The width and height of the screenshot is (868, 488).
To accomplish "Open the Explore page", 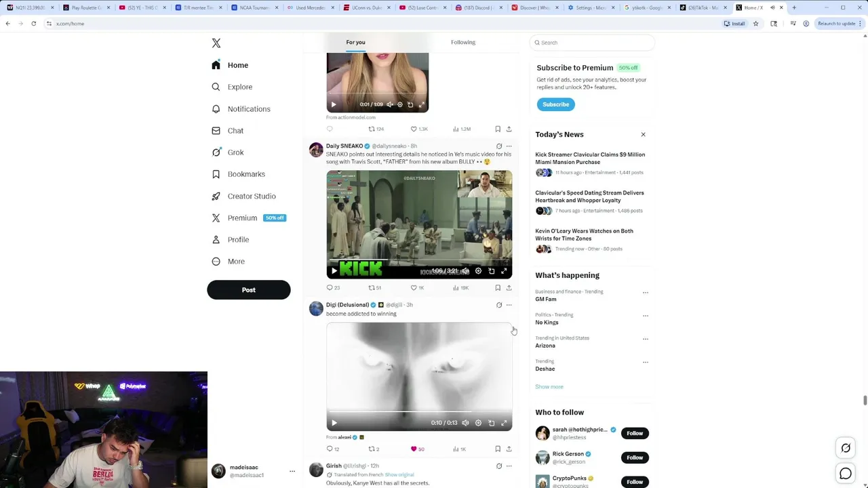I will 232,87.
